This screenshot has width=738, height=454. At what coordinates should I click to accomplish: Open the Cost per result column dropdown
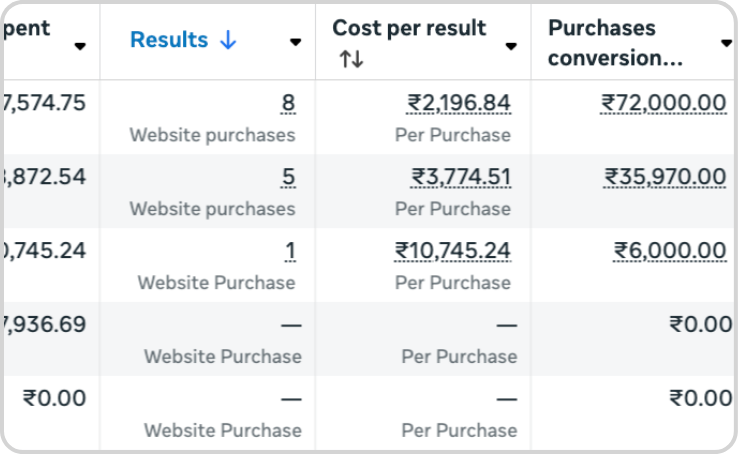(511, 46)
